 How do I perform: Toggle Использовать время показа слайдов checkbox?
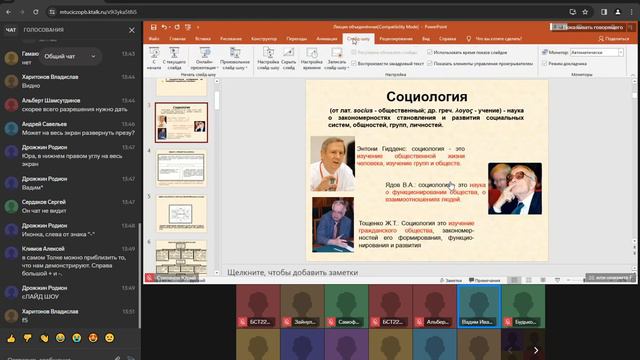(430, 52)
